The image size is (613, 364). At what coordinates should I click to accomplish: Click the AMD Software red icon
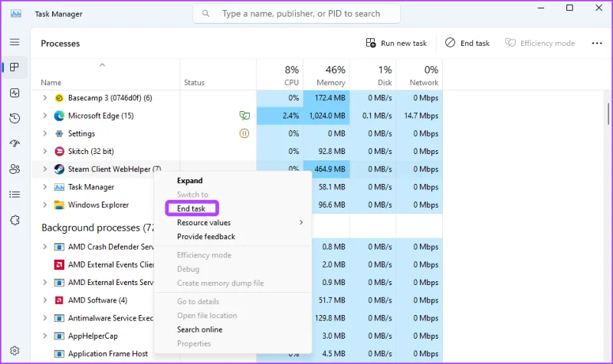(59, 300)
